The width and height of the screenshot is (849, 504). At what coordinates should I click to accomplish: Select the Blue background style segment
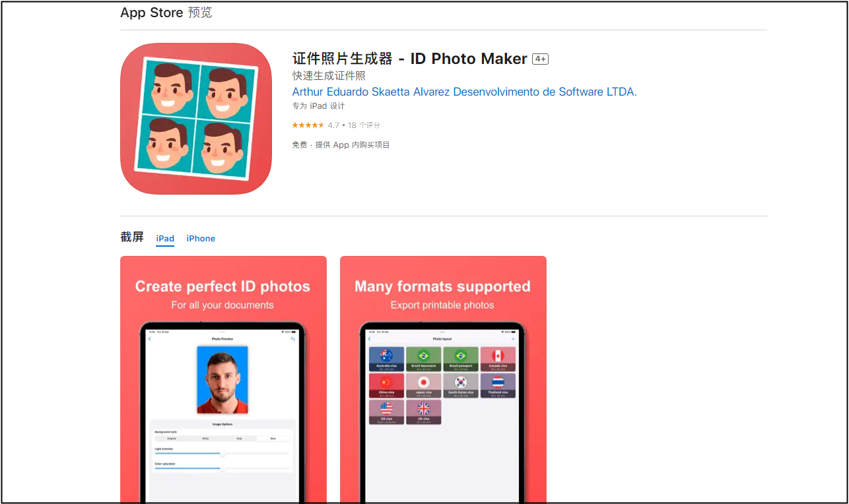273,438
